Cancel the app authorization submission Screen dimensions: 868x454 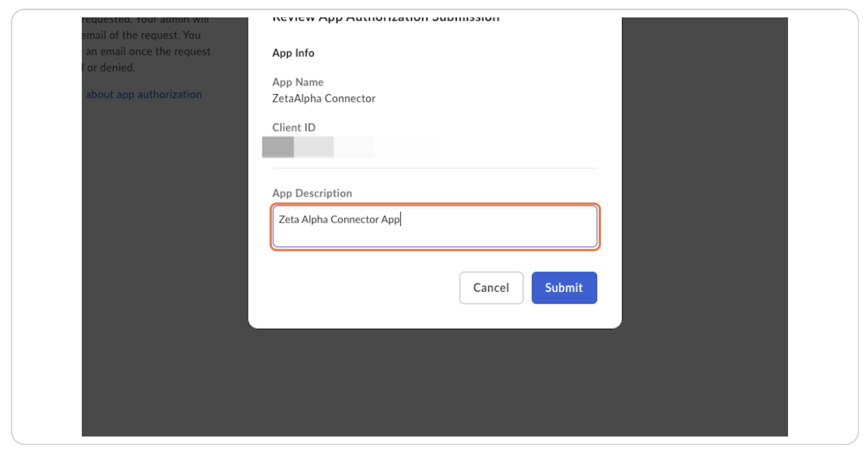pos(491,288)
